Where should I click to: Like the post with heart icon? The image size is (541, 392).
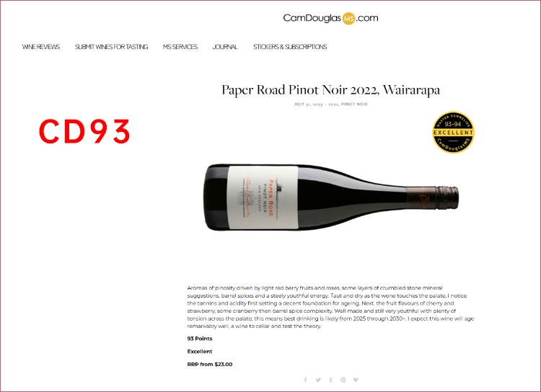[356, 380]
